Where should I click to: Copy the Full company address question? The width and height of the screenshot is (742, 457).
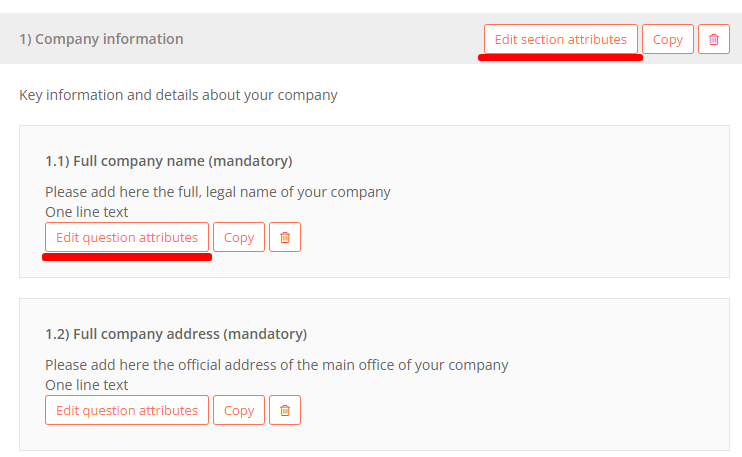pos(239,410)
